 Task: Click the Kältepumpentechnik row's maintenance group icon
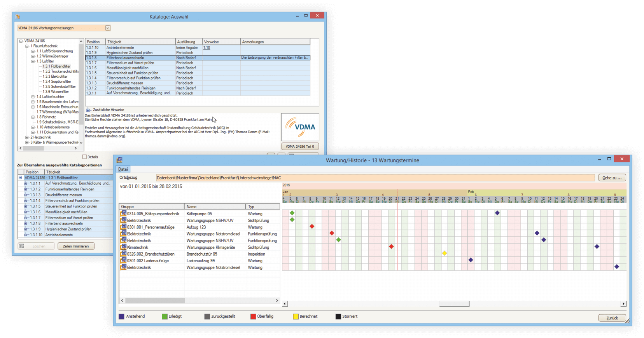tap(123, 214)
